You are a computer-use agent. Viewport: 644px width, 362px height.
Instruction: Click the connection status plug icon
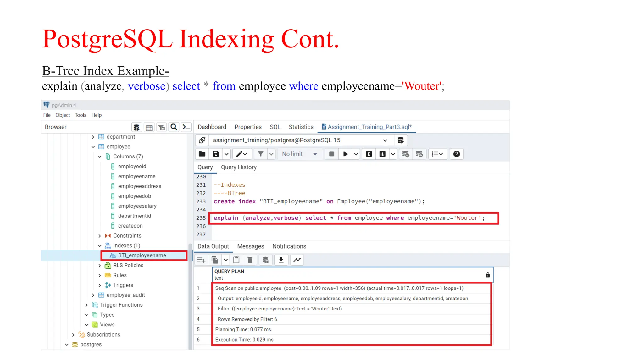point(202,140)
